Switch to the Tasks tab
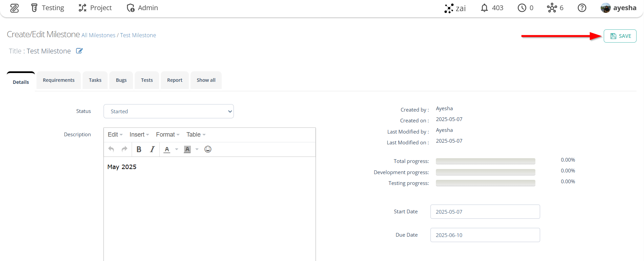Image resolution: width=644 pixels, height=261 pixels. [x=95, y=80]
